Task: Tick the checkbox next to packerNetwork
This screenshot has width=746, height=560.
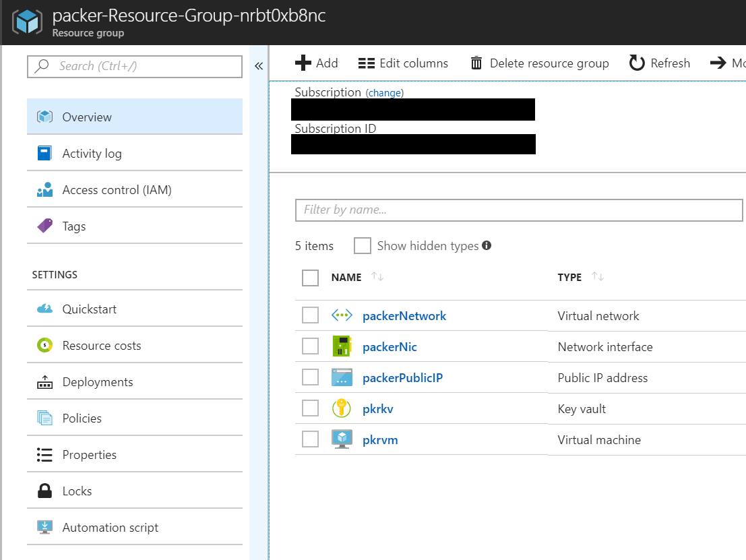Action: pos(310,315)
